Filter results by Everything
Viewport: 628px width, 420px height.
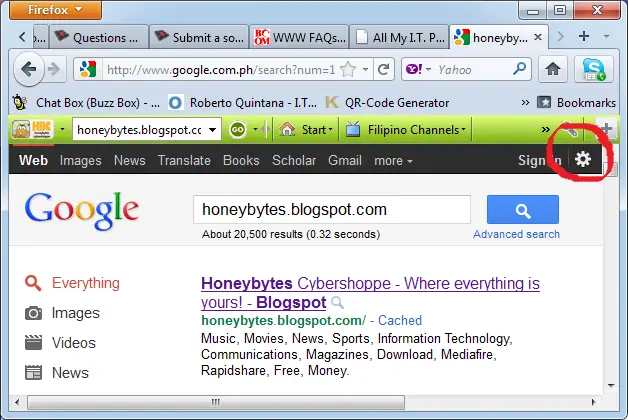[72, 283]
